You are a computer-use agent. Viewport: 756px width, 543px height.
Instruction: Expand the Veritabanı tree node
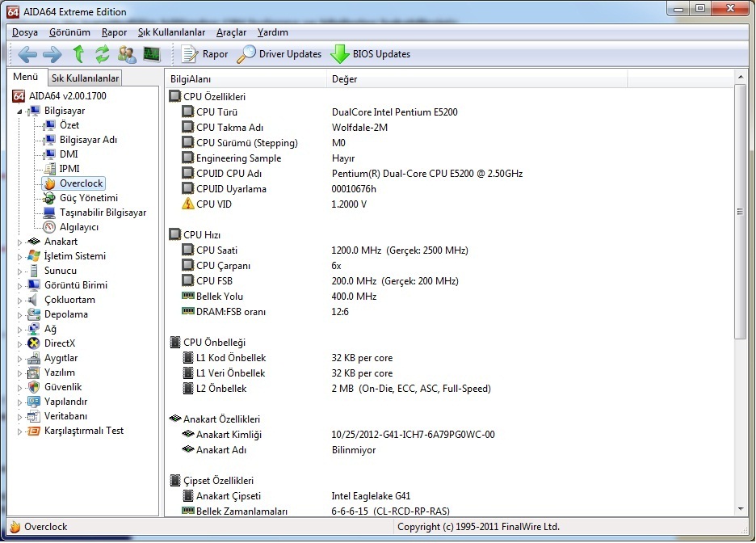[x=19, y=417]
